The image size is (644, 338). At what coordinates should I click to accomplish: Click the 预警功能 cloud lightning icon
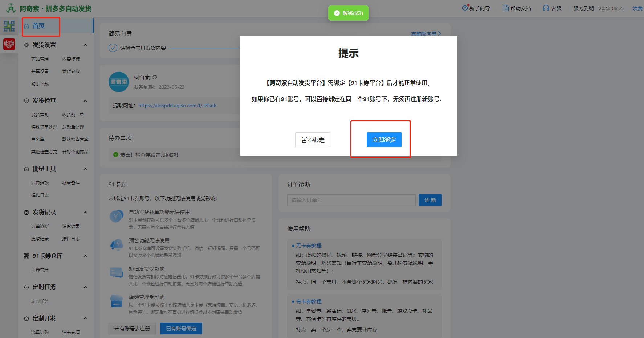pyautogui.click(x=117, y=245)
